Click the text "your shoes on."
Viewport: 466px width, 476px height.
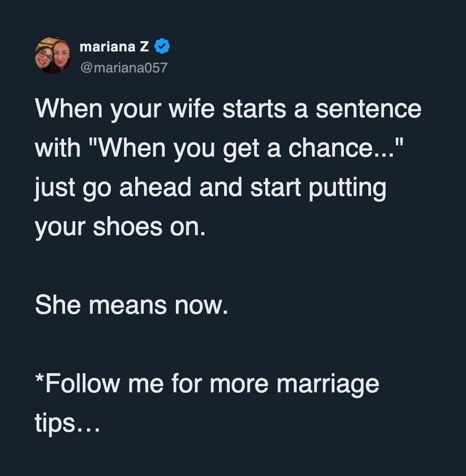click(x=120, y=227)
